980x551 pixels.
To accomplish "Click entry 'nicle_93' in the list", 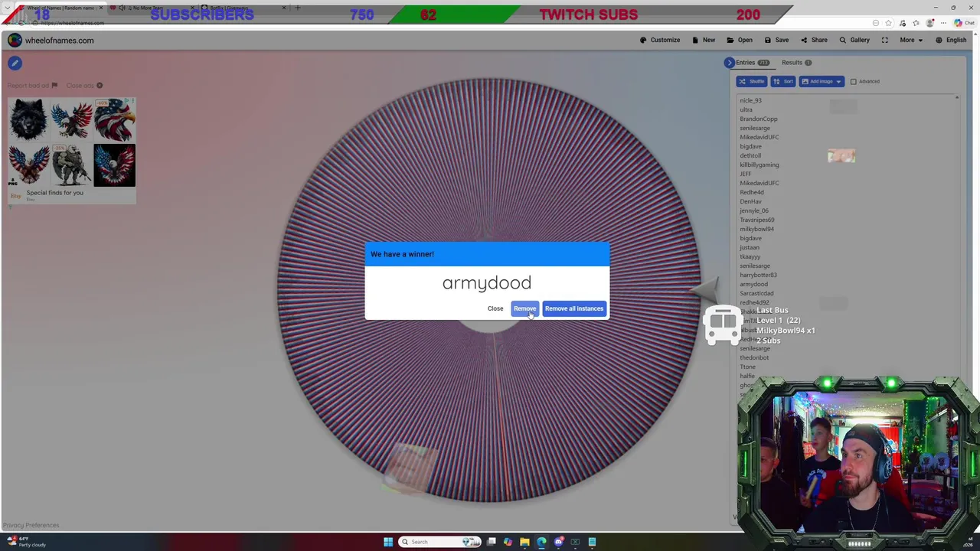I will click(x=750, y=100).
